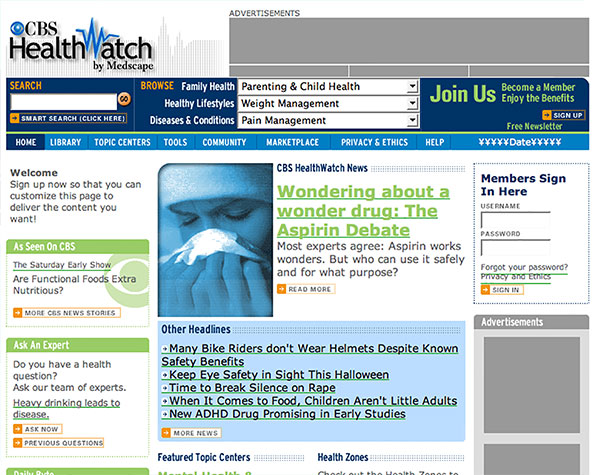The image size is (600, 475).
Task: Open the Marketplace tab
Action: coord(292,142)
